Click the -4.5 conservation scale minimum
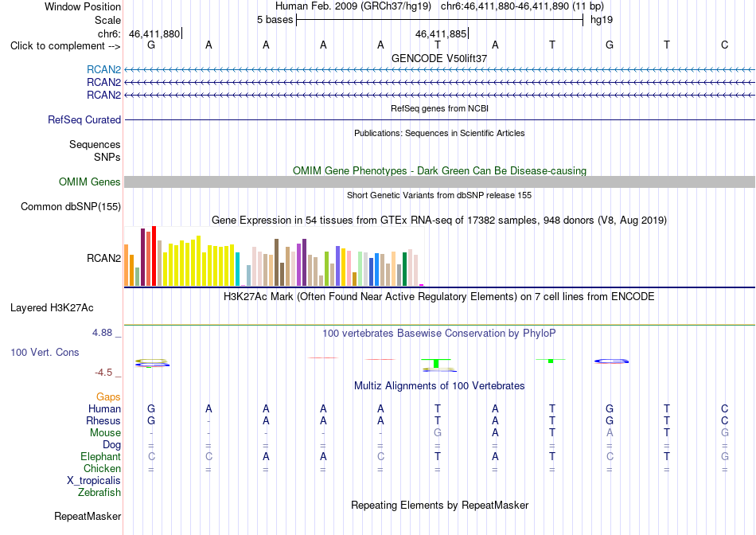 click(103, 373)
